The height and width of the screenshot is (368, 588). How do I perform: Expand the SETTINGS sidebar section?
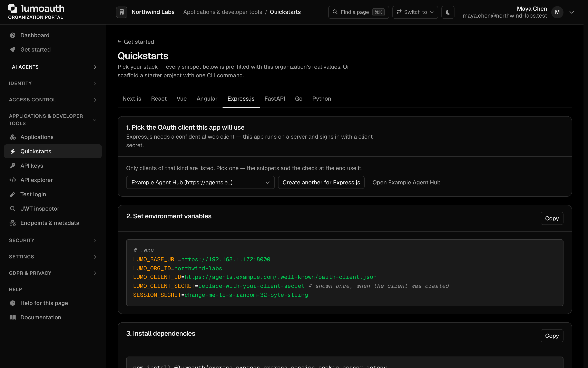(x=53, y=257)
